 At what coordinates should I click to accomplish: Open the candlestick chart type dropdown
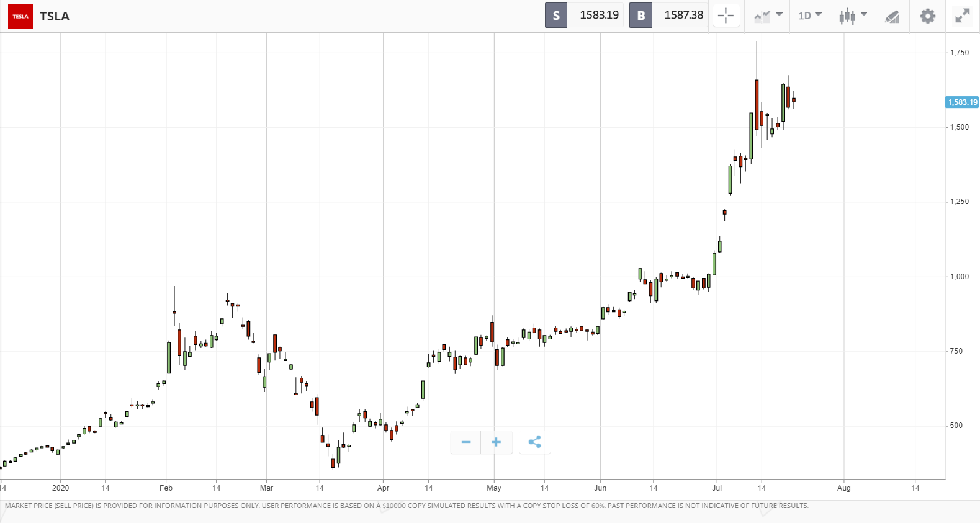pos(853,16)
